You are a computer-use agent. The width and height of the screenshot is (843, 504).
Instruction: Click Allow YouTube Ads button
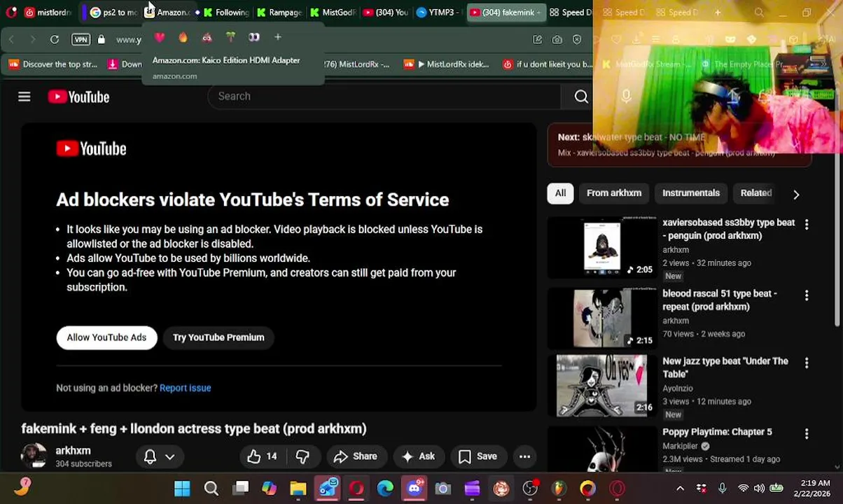click(x=106, y=337)
